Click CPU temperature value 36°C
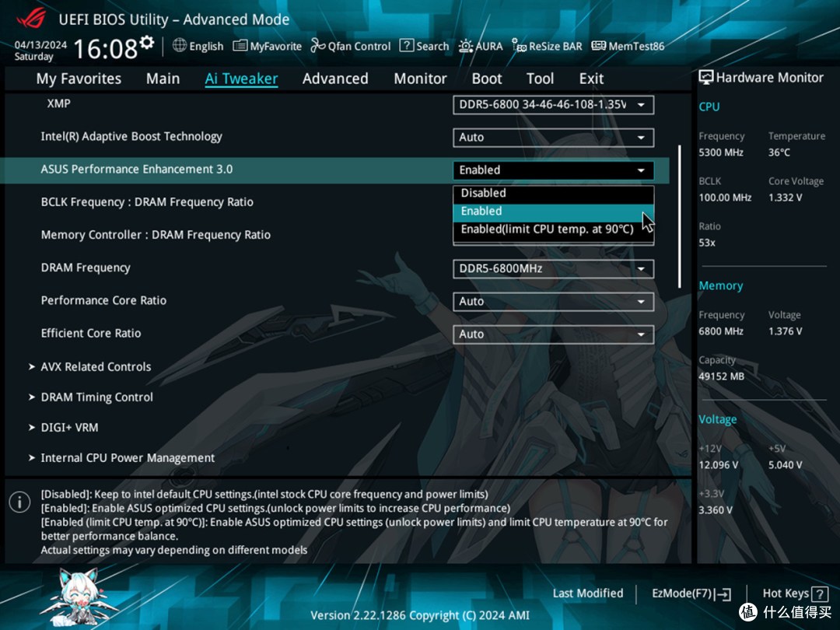 [x=779, y=152]
